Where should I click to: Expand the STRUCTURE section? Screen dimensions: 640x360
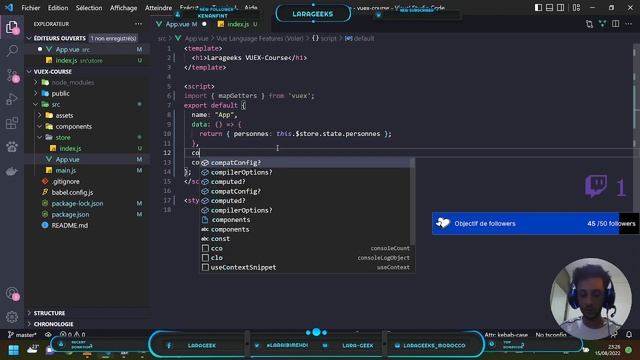[29, 313]
